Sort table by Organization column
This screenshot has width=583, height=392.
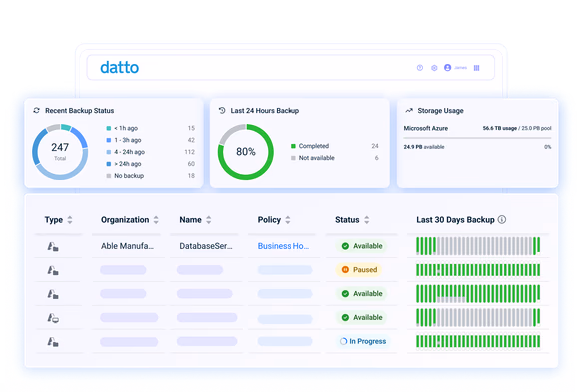coord(156,220)
